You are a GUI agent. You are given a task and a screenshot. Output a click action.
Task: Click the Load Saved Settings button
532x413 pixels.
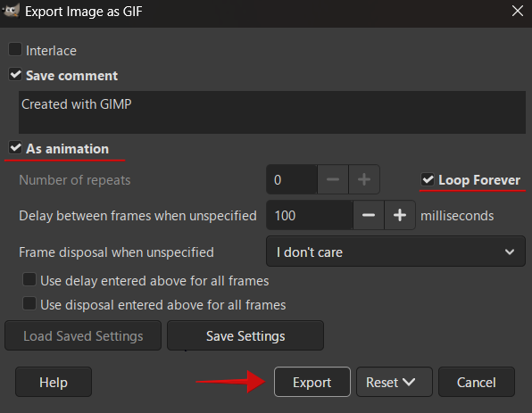[83, 335]
